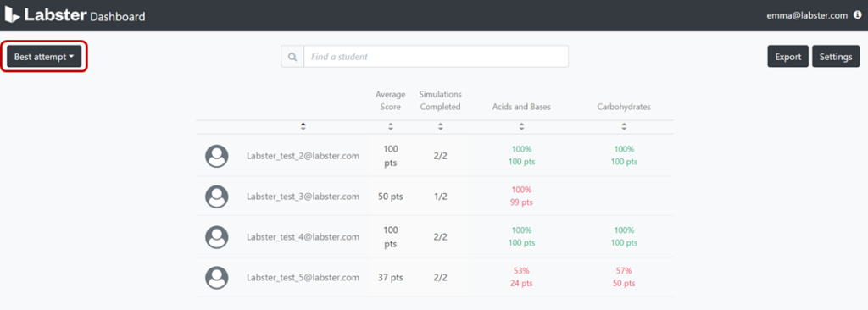Viewport: 868px width, 310px height.
Task: Click the avatar icon for Labster_test_5
Action: pos(216,277)
